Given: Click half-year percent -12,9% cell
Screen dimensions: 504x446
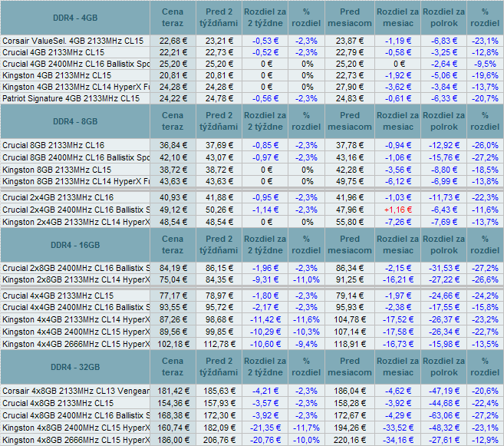Looking at the screenshot, I should point(485,440).
